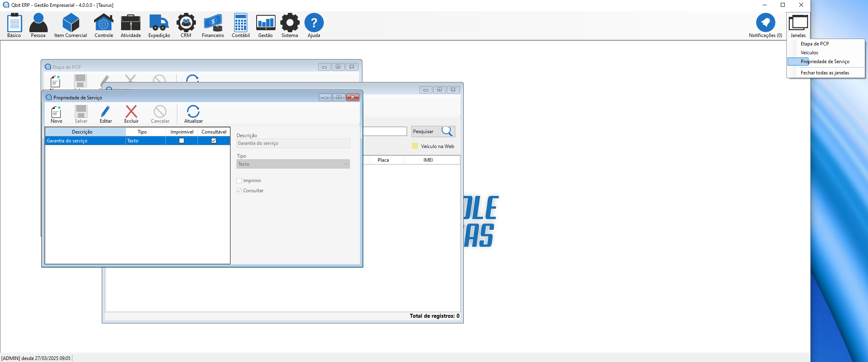Check the Imprimir checkbox
The width and height of the screenshot is (868, 362).
239,181
